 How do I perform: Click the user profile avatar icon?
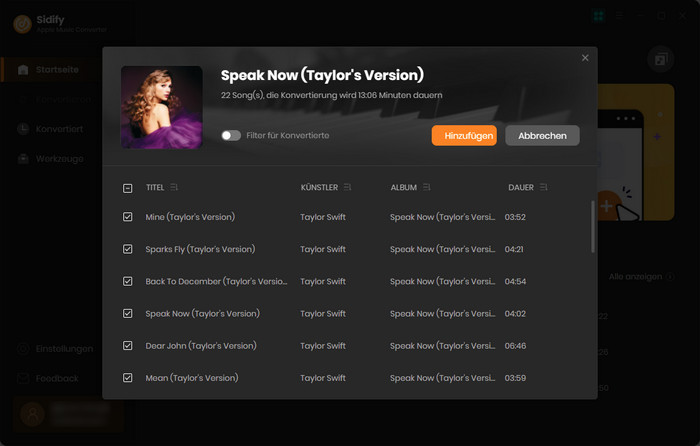(x=33, y=414)
